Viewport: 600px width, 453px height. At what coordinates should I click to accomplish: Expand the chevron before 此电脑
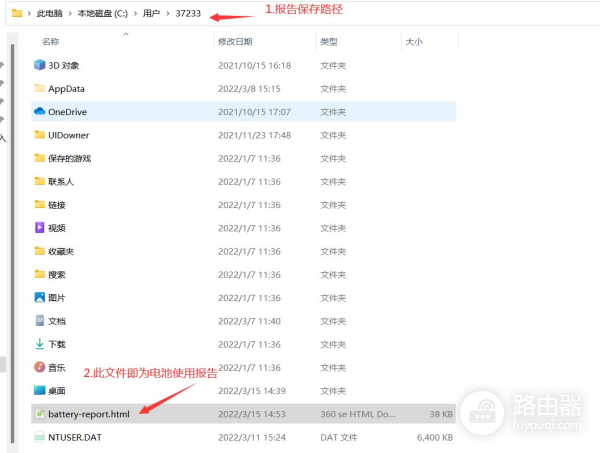coord(29,13)
